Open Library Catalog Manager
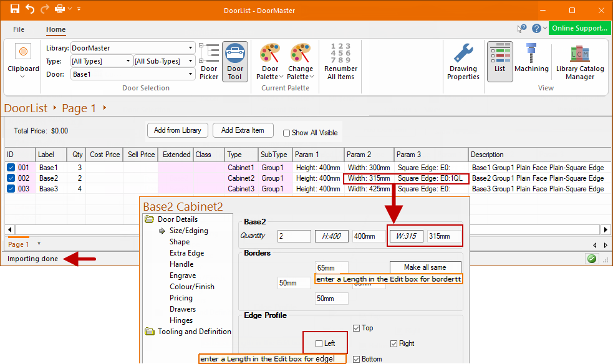Viewport: 613px width, 364px height. coord(580,62)
